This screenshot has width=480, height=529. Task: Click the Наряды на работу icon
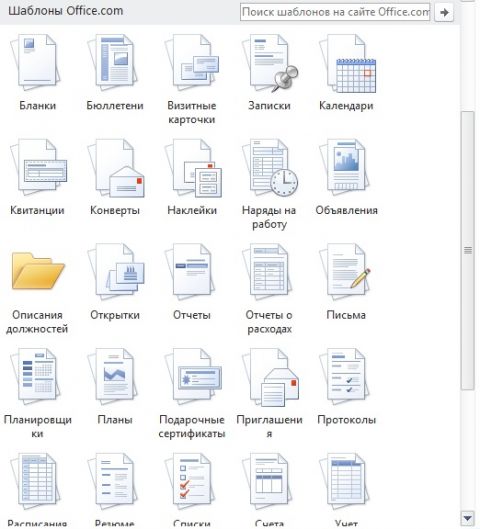270,167
